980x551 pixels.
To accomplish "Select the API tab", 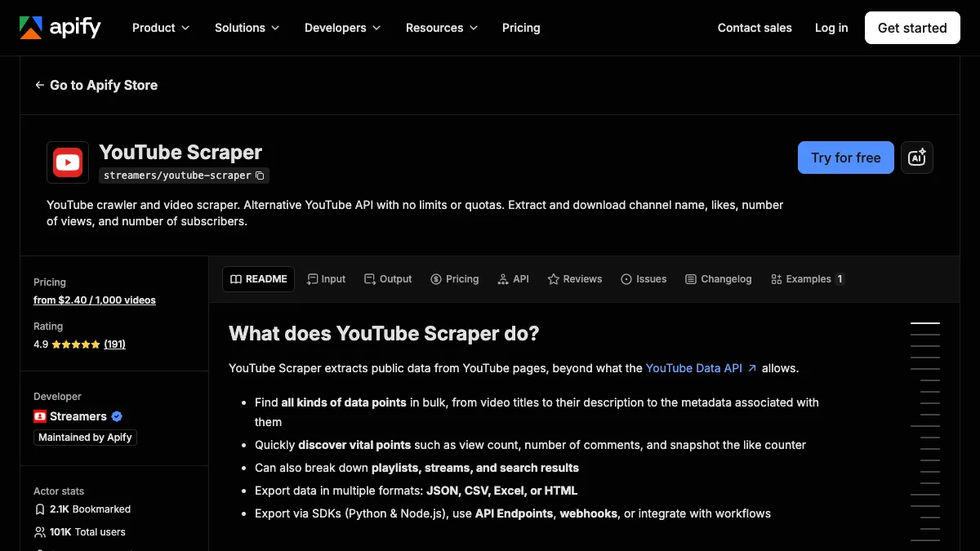I will 514,279.
